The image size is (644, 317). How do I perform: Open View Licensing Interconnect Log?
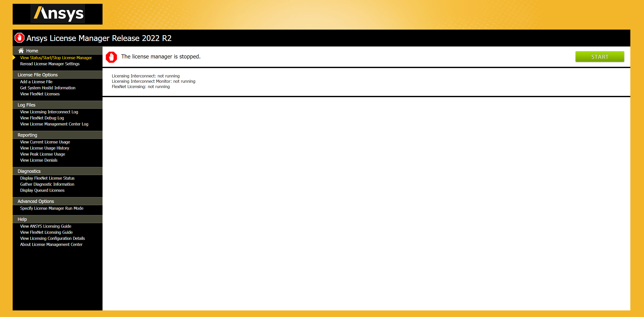(x=49, y=112)
